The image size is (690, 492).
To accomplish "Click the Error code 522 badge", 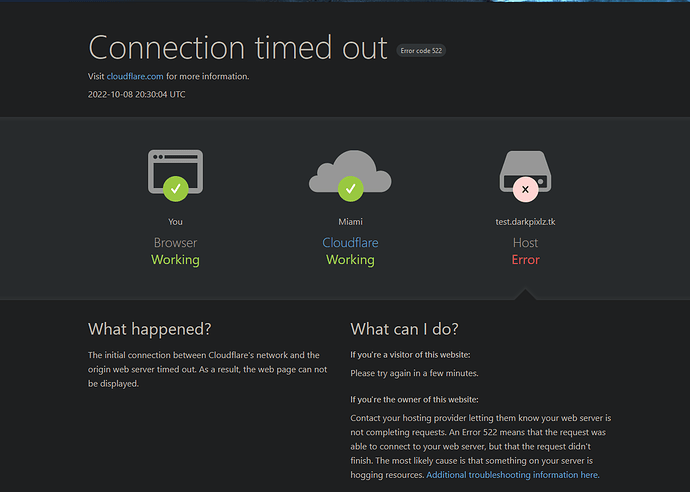I will (421, 51).
